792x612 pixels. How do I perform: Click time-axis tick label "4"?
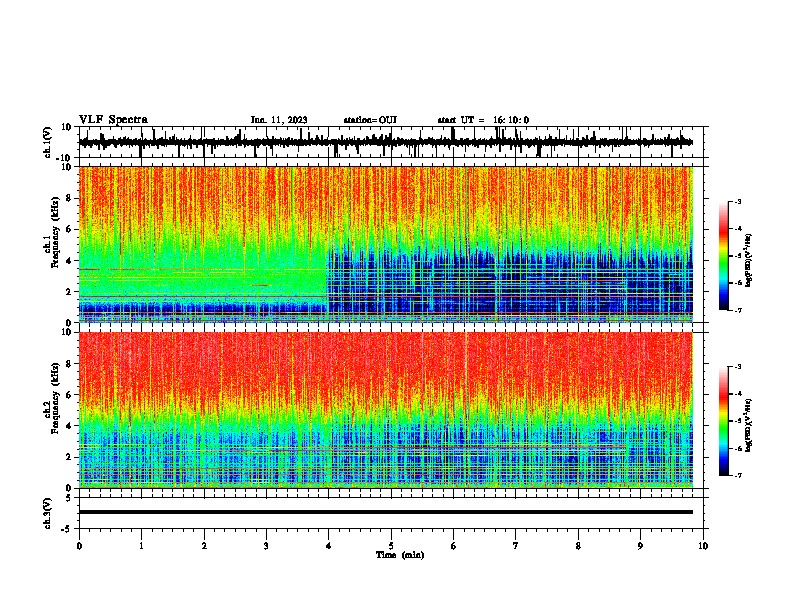tap(329, 546)
